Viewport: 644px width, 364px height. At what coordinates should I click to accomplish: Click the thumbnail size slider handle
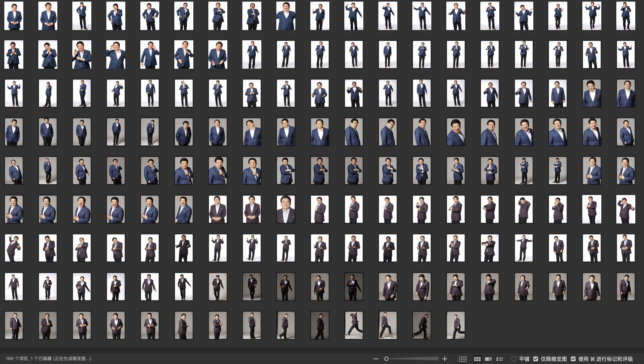pyautogui.click(x=386, y=359)
